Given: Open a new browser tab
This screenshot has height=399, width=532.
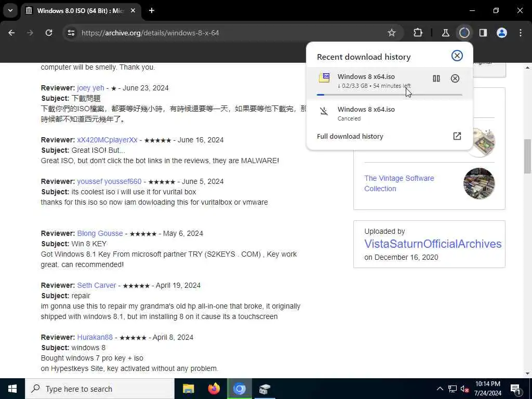Looking at the screenshot, I should (x=152, y=11).
